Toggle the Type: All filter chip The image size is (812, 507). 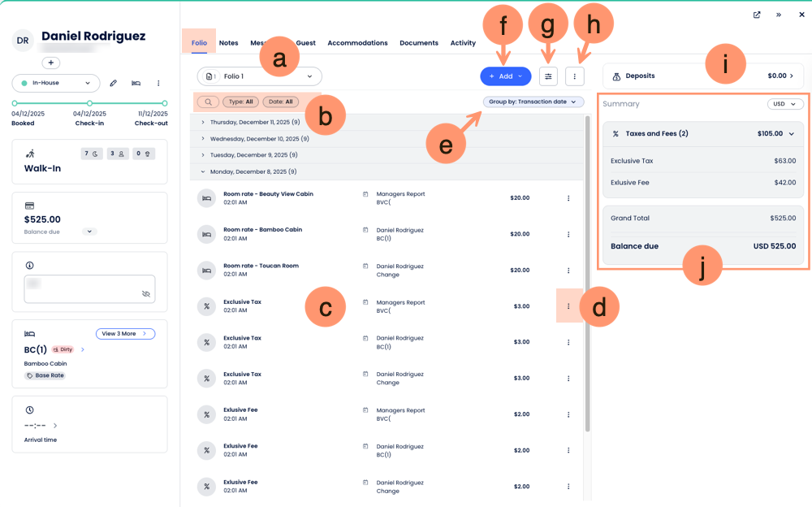[241, 102]
